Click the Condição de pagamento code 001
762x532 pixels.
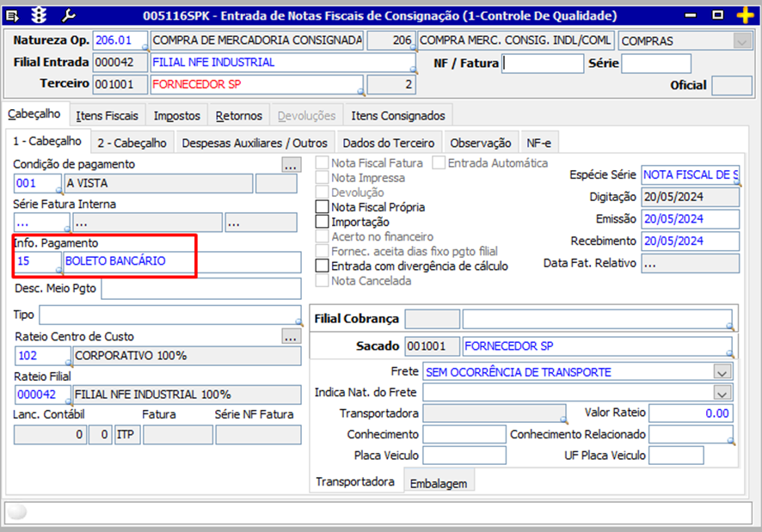tap(38, 184)
